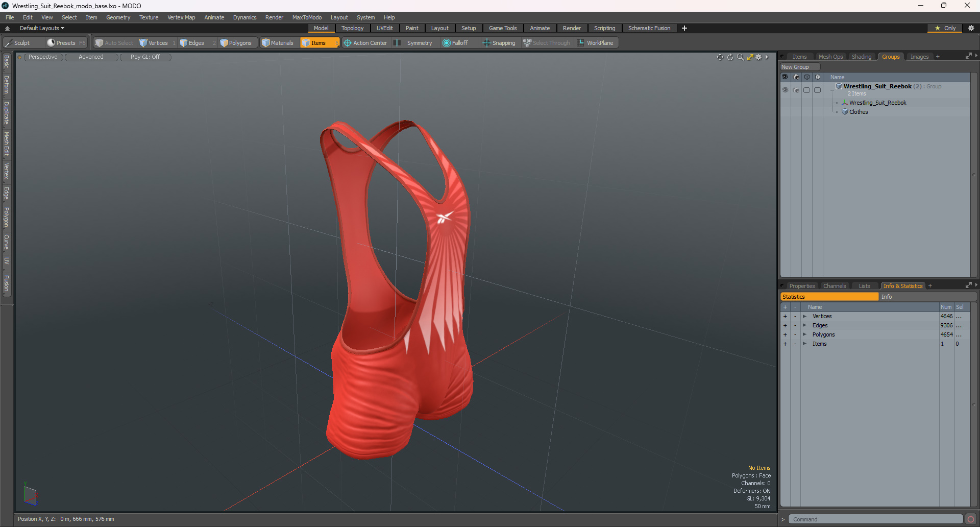Screen dimensions: 980x527
Task: Open the layout settings gear at top right
Action: [971, 28]
